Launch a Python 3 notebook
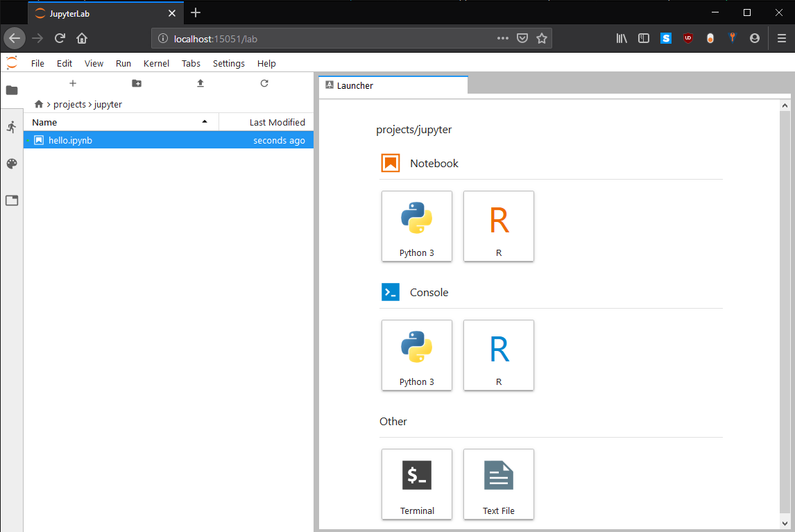Viewport: 795px width, 532px height. 417,226
